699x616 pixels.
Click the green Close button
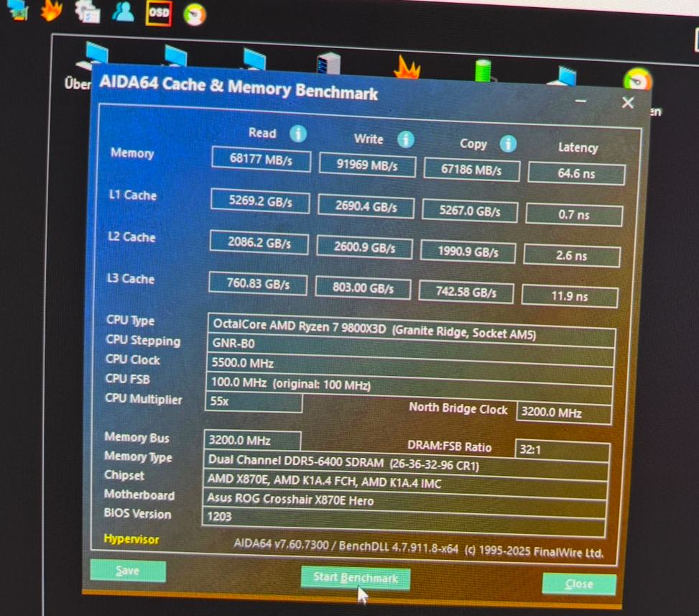coord(579,584)
